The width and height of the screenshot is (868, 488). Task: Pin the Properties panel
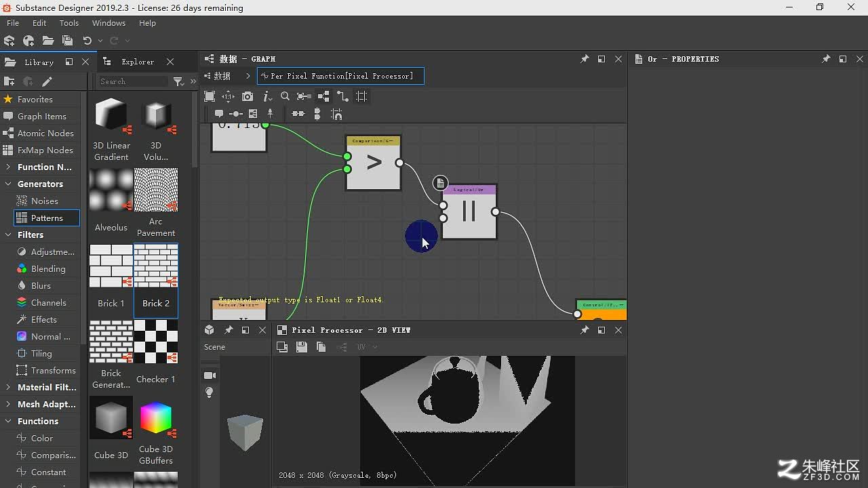pos(826,59)
